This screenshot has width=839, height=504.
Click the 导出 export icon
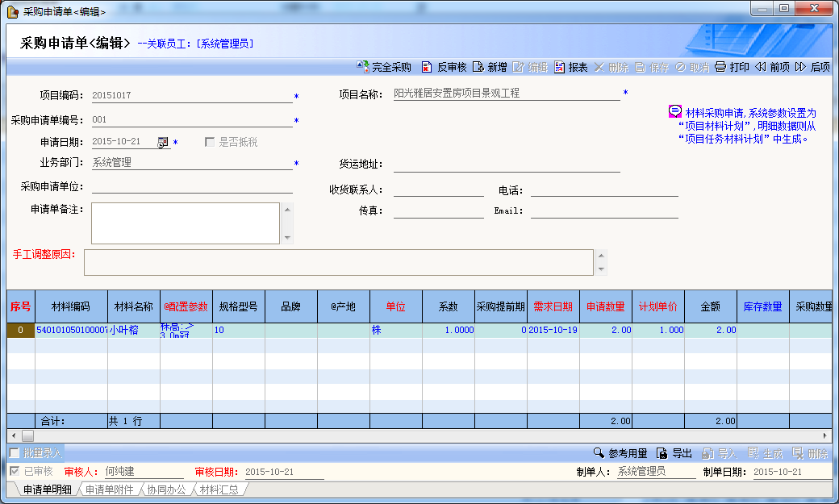(x=662, y=453)
